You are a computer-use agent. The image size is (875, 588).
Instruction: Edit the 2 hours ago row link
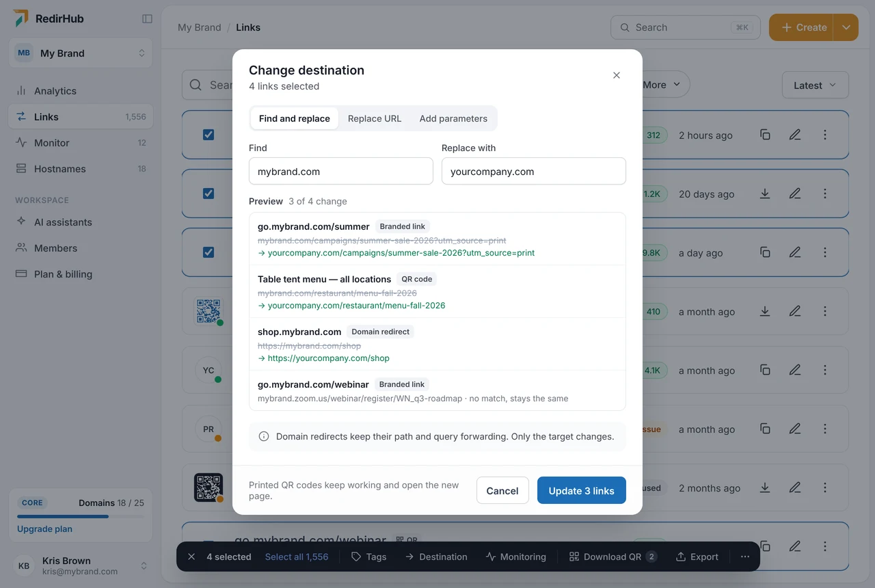(x=795, y=135)
